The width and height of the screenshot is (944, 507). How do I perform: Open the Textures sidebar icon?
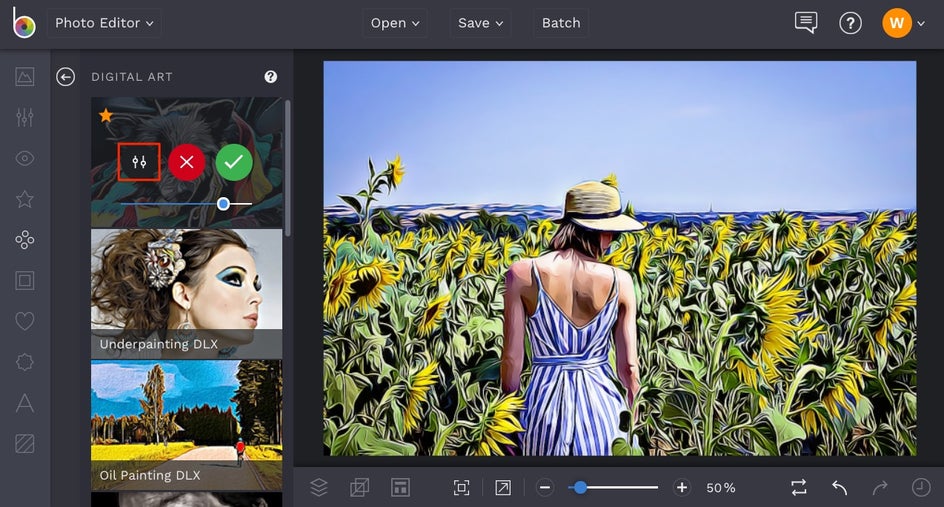click(25, 444)
